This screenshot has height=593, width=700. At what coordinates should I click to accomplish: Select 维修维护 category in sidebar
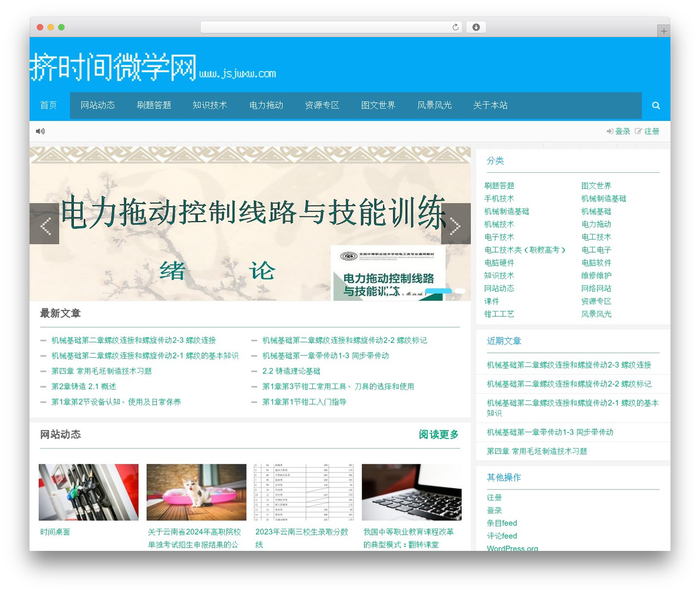point(596,275)
